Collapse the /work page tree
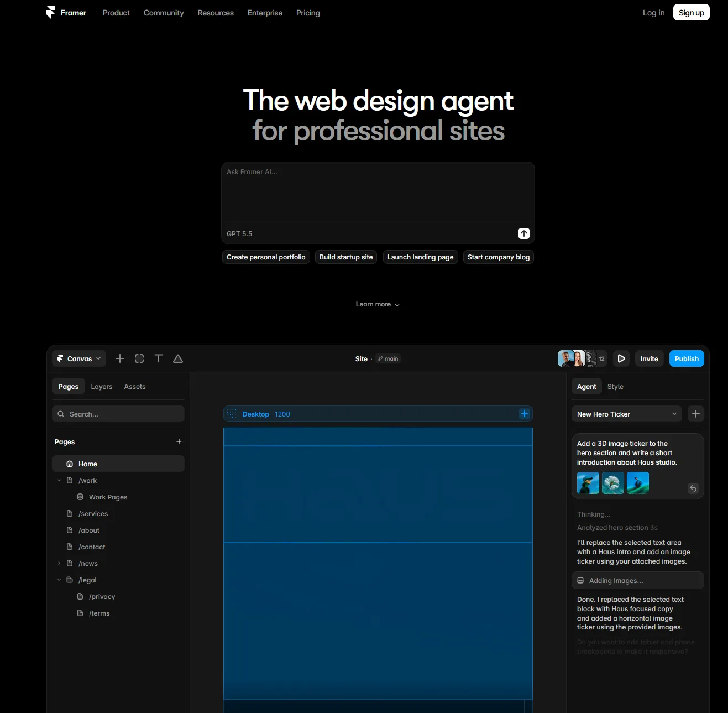Image resolution: width=728 pixels, height=713 pixels. [x=59, y=480]
